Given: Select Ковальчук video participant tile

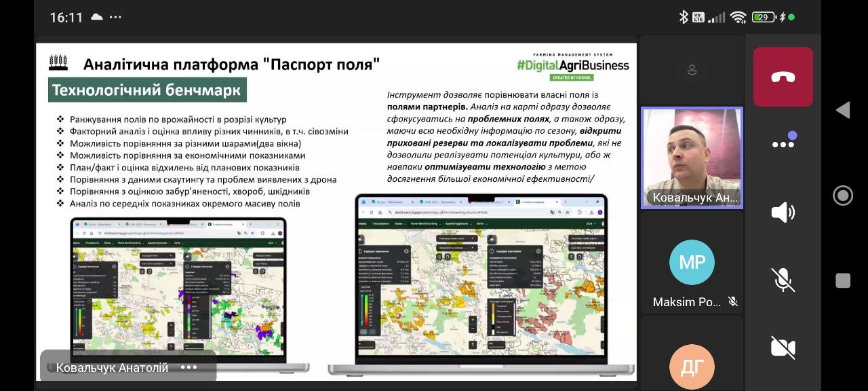Looking at the screenshot, I should 692,157.
